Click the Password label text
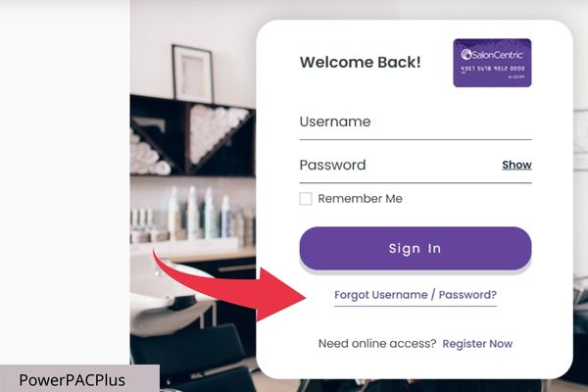 point(332,165)
